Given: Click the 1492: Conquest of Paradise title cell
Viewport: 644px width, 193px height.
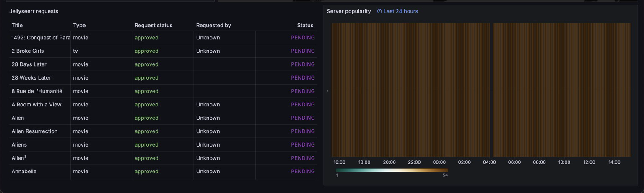Looking at the screenshot, I should [41, 38].
